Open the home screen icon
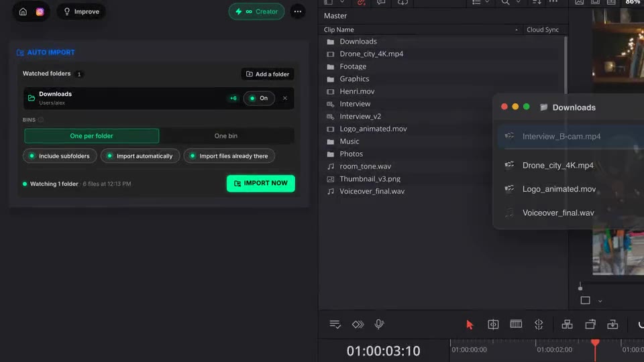644x362 pixels. tap(23, 11)
